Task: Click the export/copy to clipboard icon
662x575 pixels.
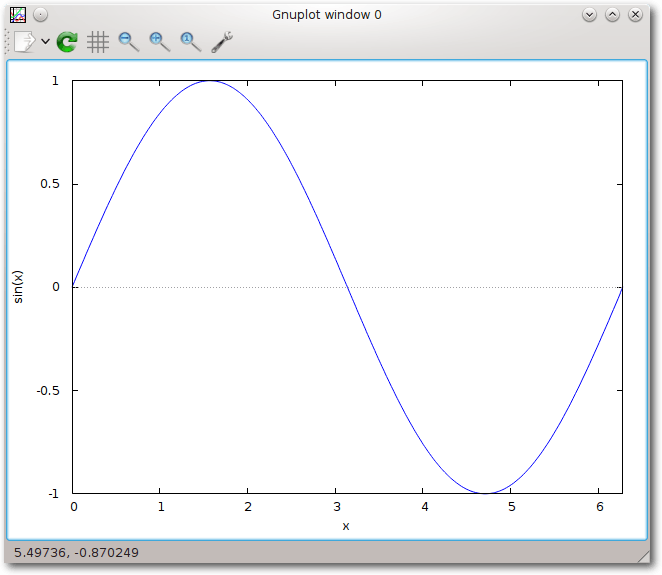Action: coord(25,42)
